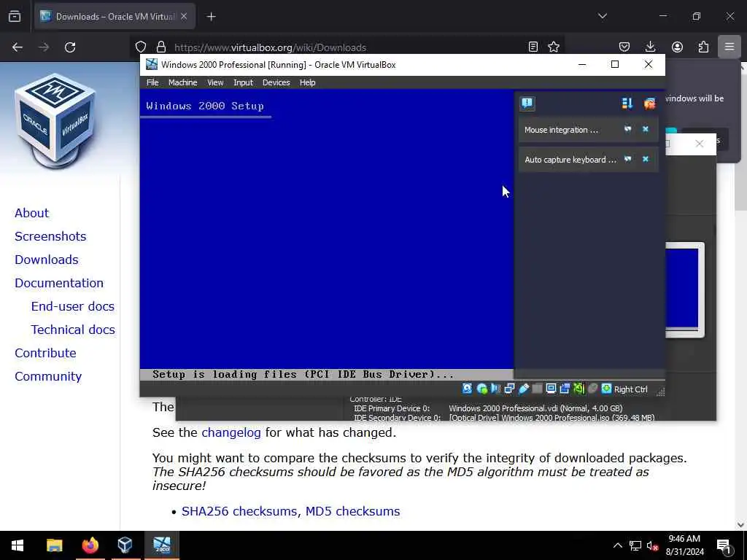Open the display settings indicator in VM status bar
The width and height of the screenshot is (747, 560).
pos(551,389)
